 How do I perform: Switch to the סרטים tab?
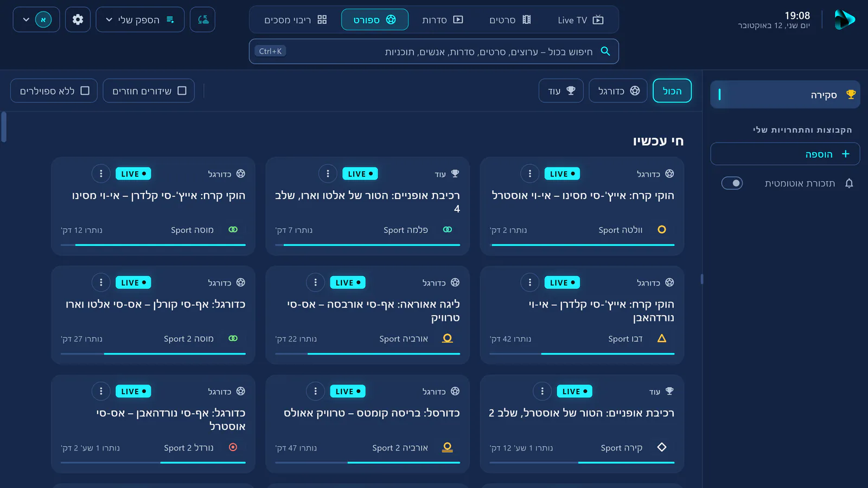point(510,20)
